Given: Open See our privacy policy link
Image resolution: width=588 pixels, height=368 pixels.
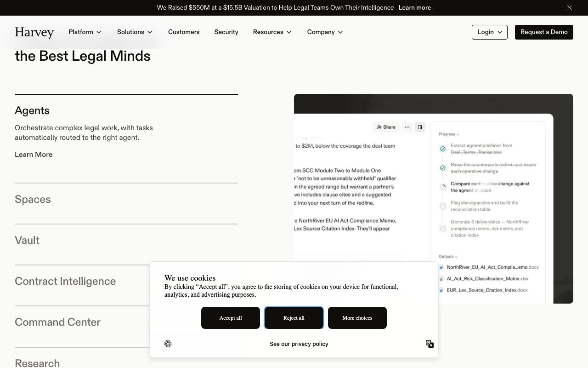Looking at the screenshot, I should [x=299, y=344].
